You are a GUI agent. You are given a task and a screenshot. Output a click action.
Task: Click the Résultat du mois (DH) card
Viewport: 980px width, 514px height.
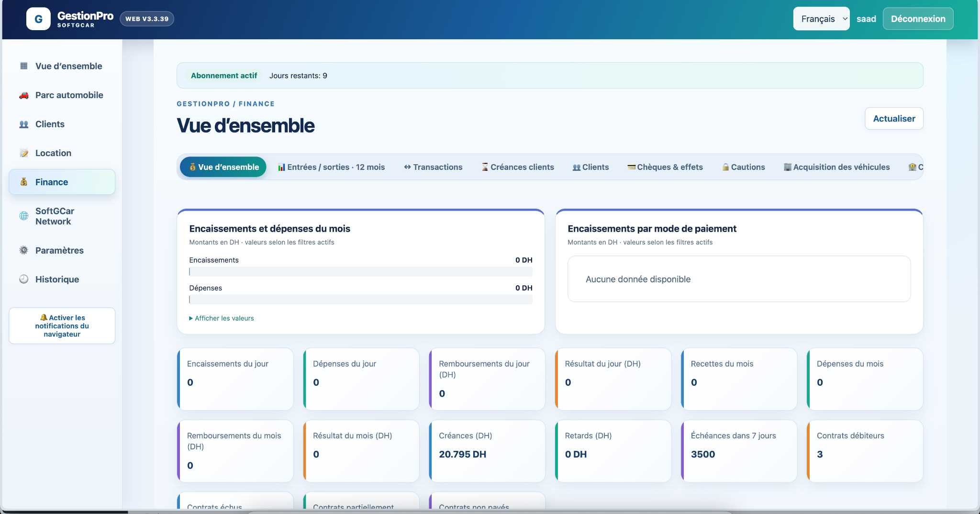point(361,451)
